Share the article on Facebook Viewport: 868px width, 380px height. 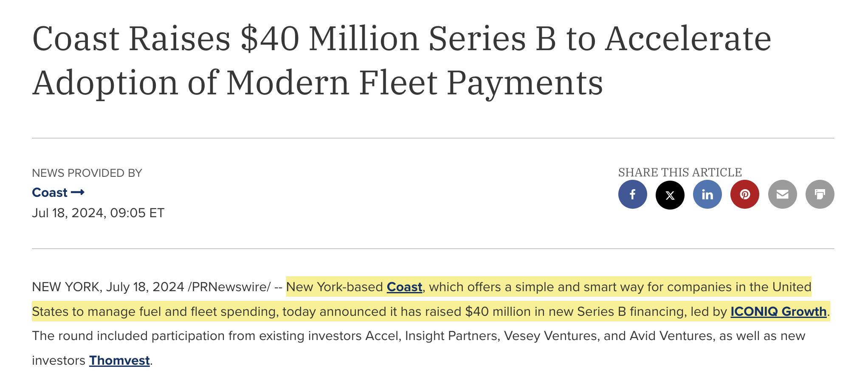tap(632, 194)
